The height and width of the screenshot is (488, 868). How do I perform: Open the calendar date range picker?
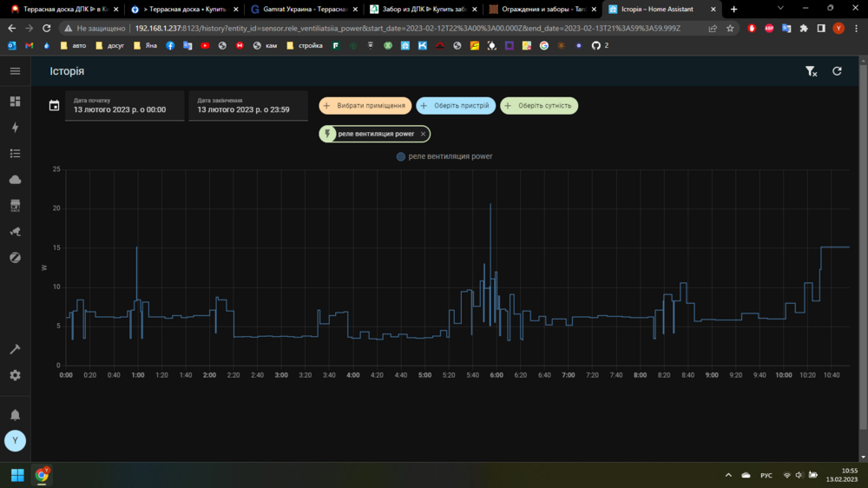point(55,106)
